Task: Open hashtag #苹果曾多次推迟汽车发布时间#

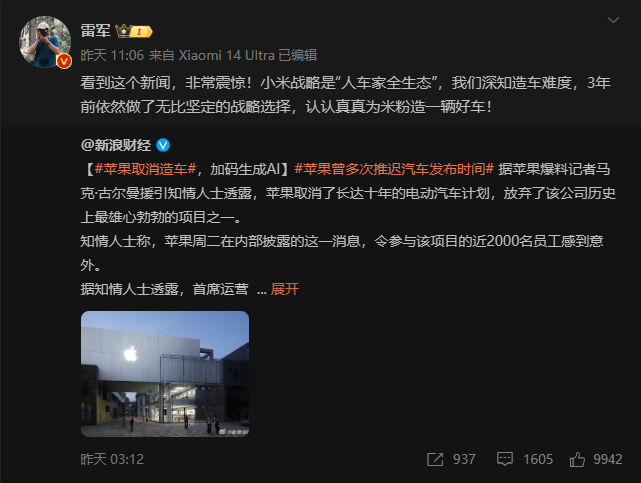Action: 394,169
